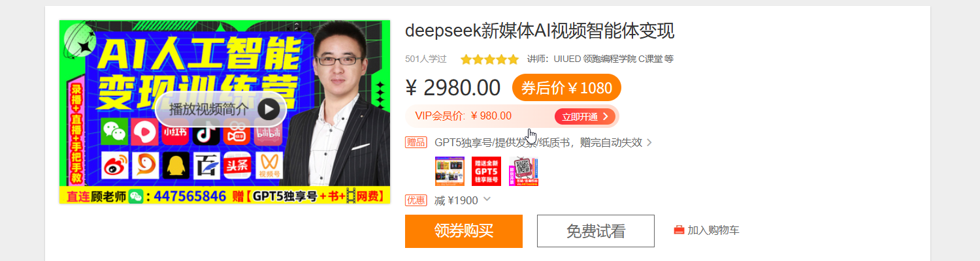Viewport: 980px width, 261px height.
Task: Expand gift details chevron after 赠完自动失效
Action: click(649, 142)
